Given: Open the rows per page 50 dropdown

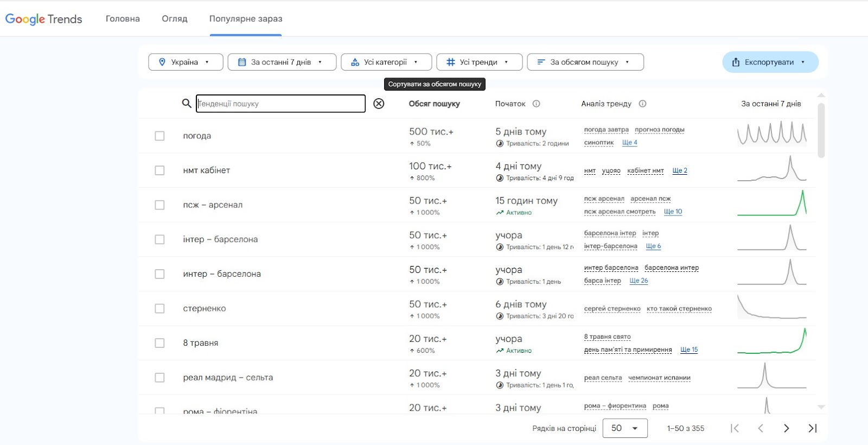Looking at the screenshot, I should 626,428.
